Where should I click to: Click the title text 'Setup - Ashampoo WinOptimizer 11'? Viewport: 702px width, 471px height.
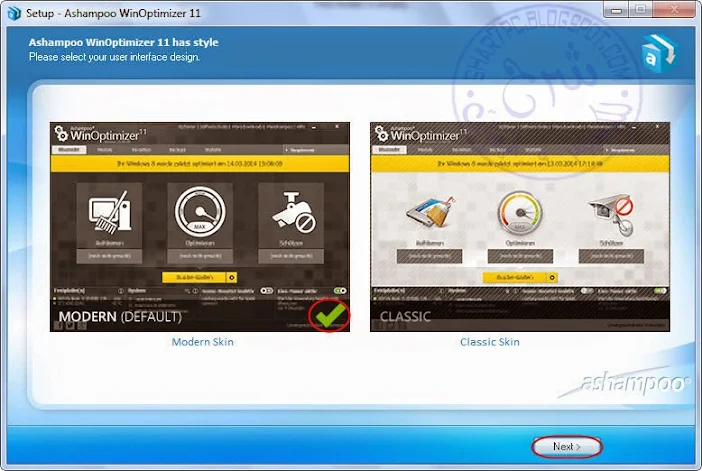pos(113,13)
